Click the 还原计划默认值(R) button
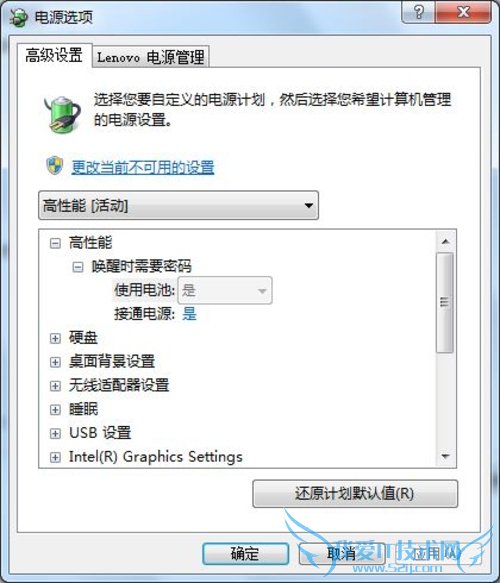 tap(355, 493)
